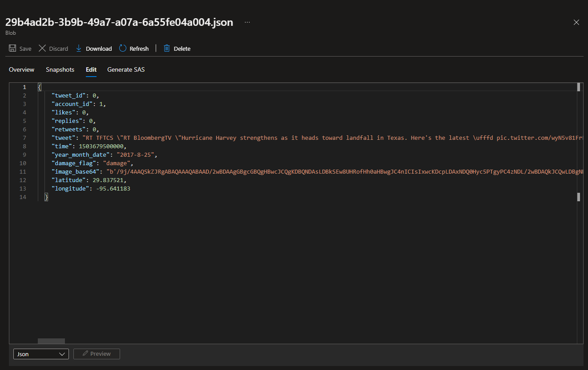Select the Edit tab

pyautogui.click(x=91, y=69)
